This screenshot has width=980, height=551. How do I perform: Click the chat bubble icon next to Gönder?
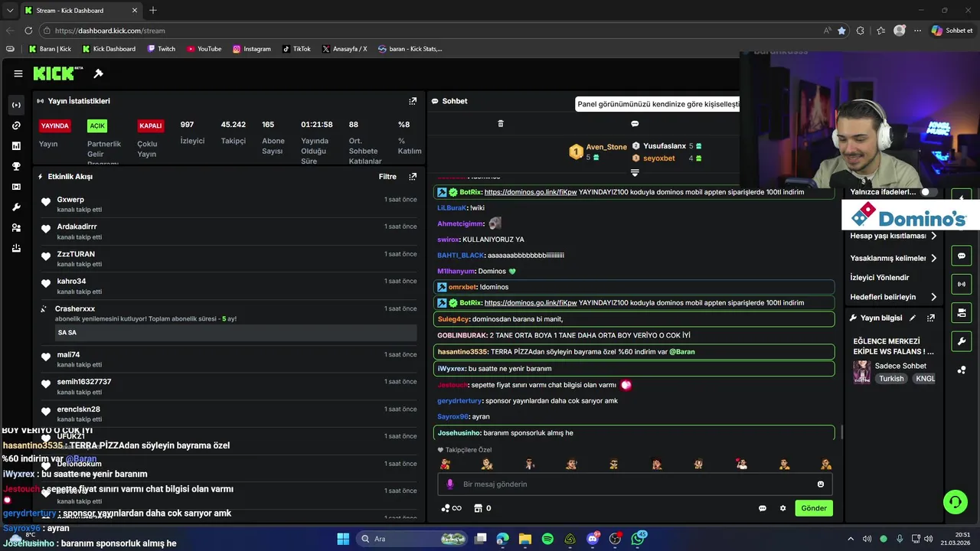(x=763, y=508)
